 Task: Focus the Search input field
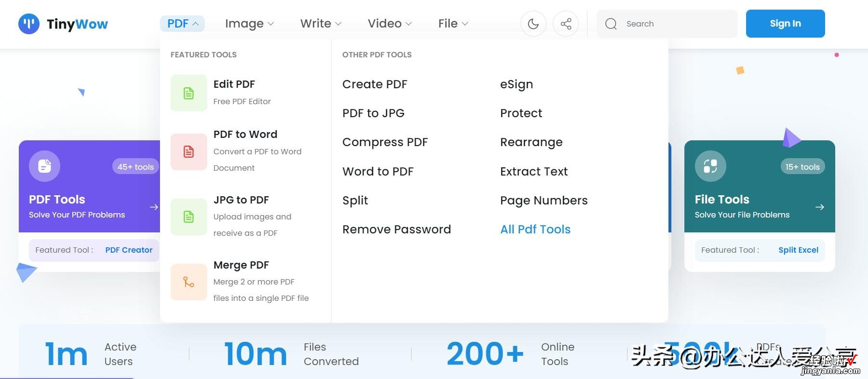click(668, 24)
